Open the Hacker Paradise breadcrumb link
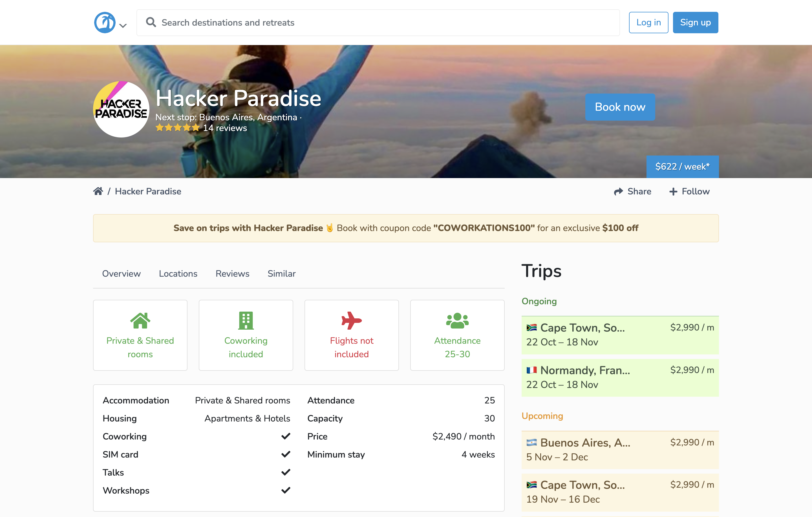Image resolution: width=812 pixels, height=517 pixels. [148, 191]
